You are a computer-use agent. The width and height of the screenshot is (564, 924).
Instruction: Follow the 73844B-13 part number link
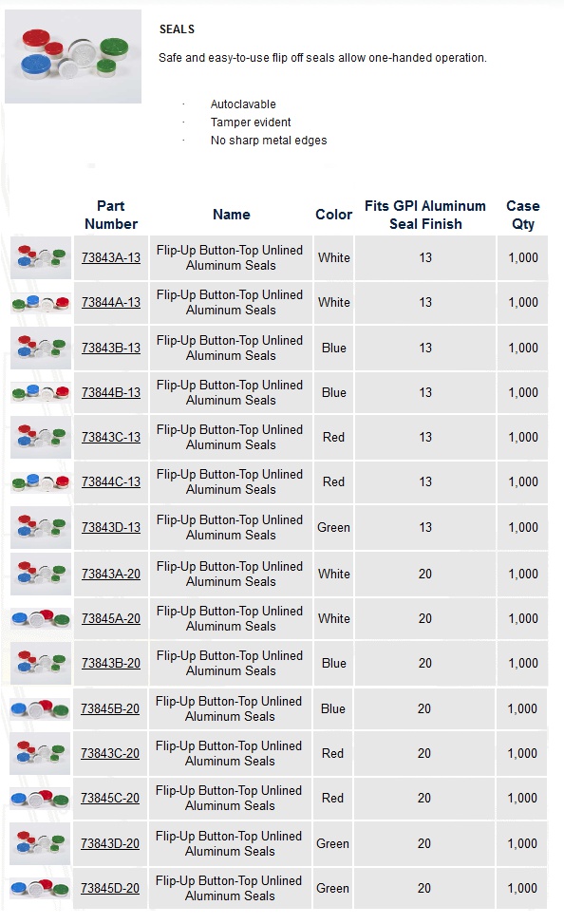click(x=111, y=392)
